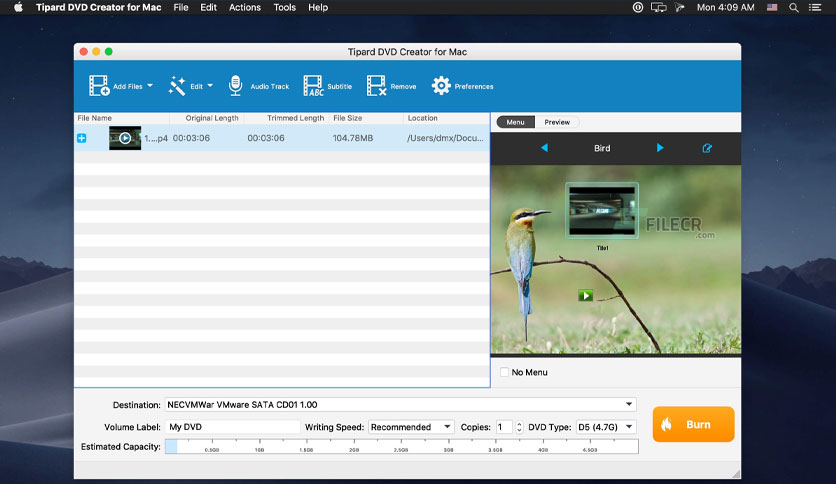Open the DVD Type dropdown
Viewport: 836px width, 484px height.
[606, 427]
